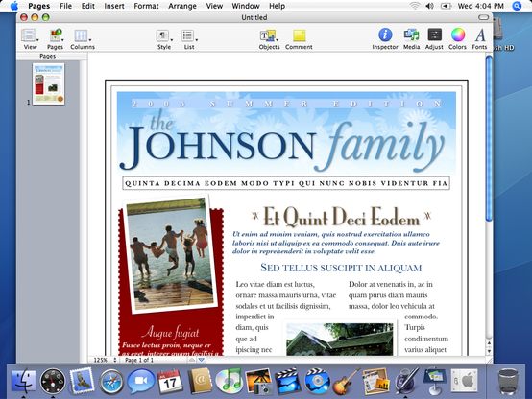Click the Sed Tellus Suscipit in Aliquam subheading
This screenshot has width=532, height=399.
pyautogui.click(x=341, y=268)
